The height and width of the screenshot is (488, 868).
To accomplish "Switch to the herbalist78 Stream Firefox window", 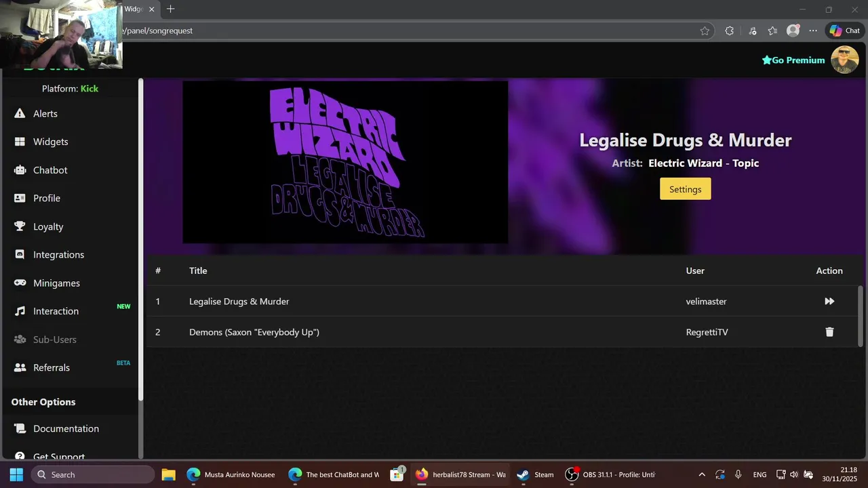I will [x=460, y=474].
